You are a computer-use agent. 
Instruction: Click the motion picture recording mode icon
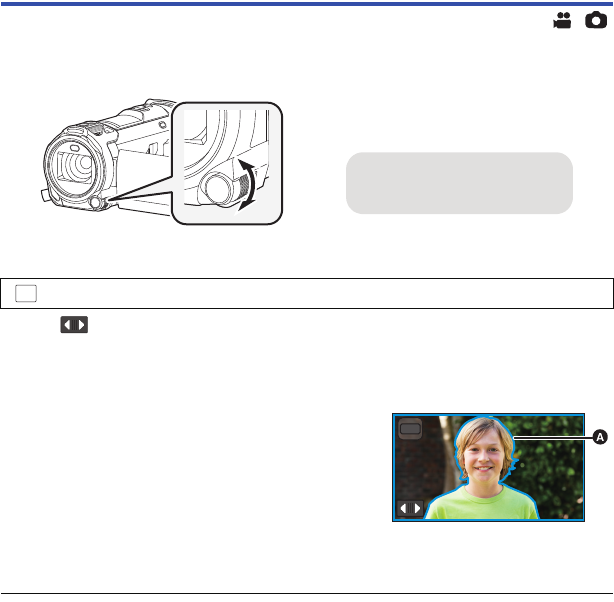tap(562, 20)
